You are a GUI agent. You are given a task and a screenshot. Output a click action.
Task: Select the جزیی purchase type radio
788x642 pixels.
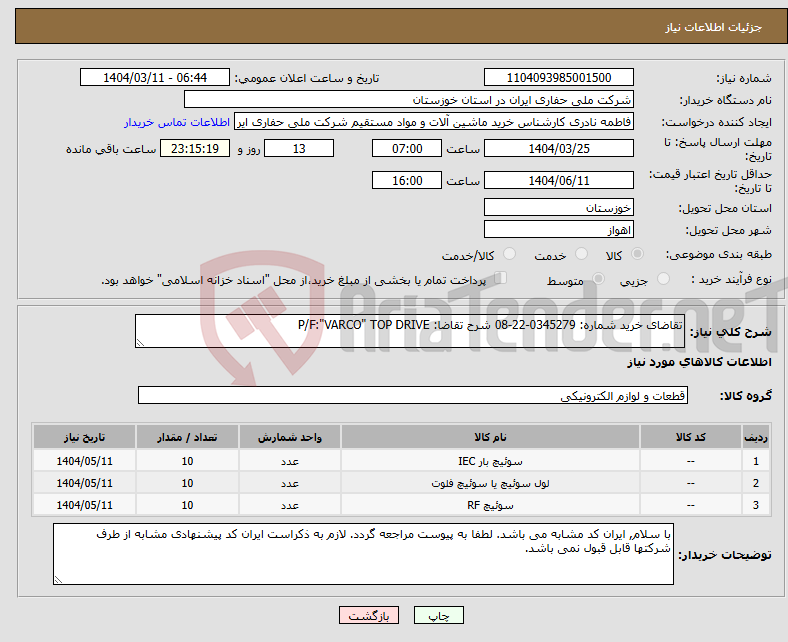pos(663,279)
